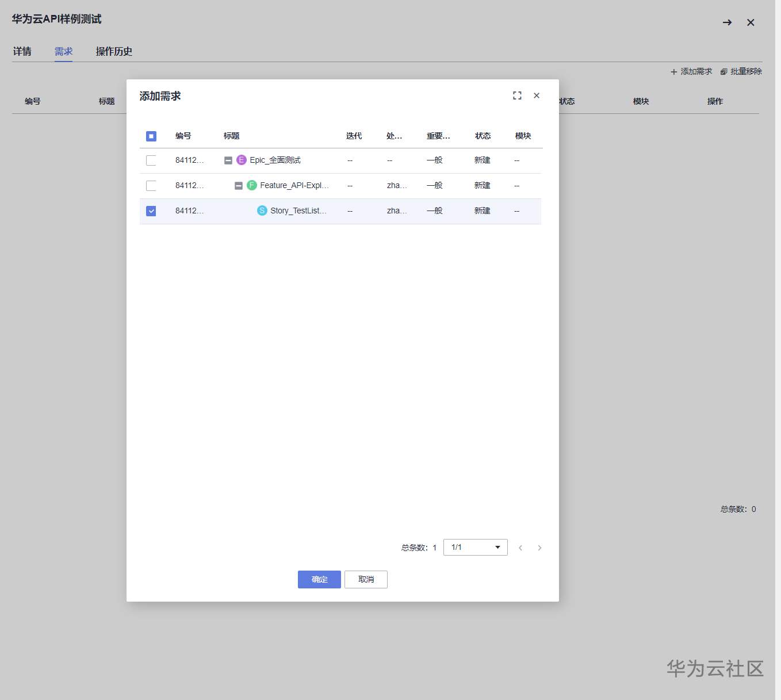
Task: Click the 模块 column header in background table
Action: point(641,101)
